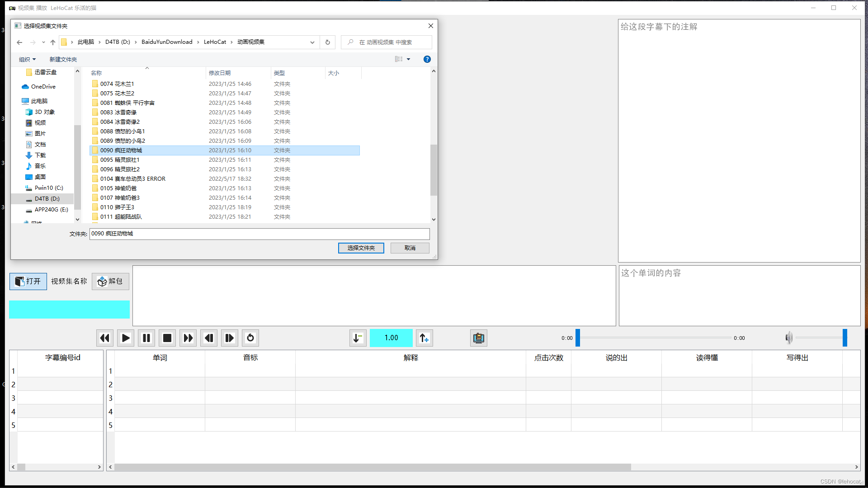Click 新建文件夹 in dialog toolbar
868x488 pixels.
coord(63,59)
